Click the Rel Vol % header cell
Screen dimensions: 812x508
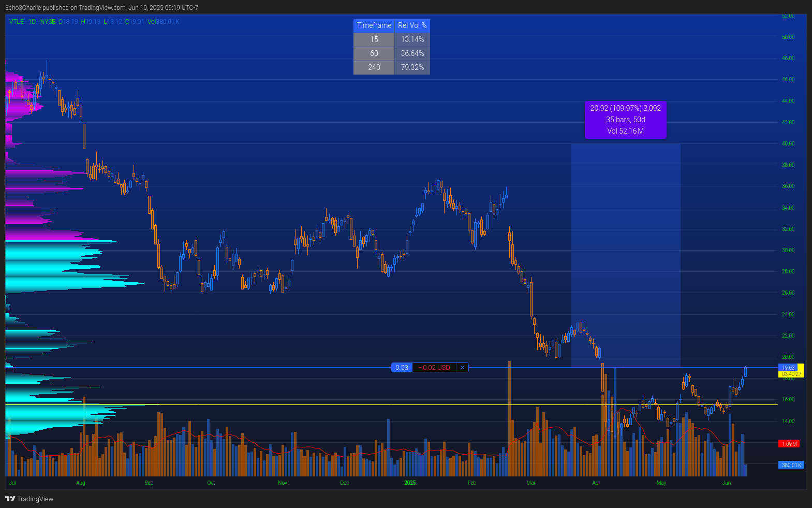tap(412, 25)
